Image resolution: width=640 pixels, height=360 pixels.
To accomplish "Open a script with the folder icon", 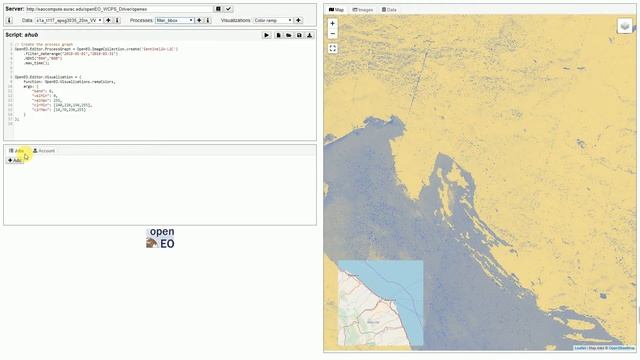I will [289, 36].
